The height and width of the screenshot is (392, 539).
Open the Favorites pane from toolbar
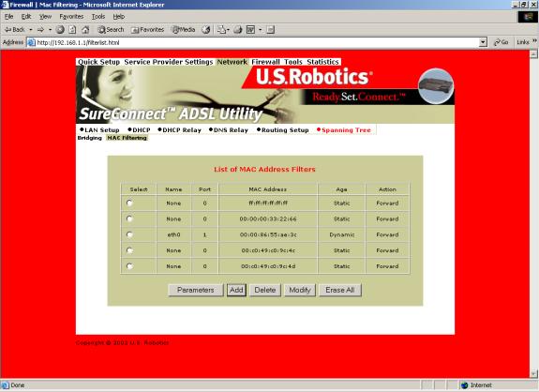click(147, 30)
